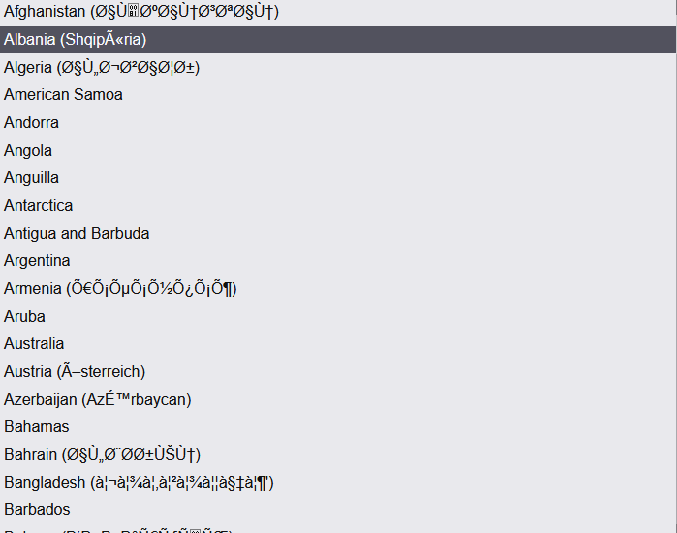The image size is (677, 533).
Task: Select Antigua and Barbuda option
Action: [x=338, y=233]
